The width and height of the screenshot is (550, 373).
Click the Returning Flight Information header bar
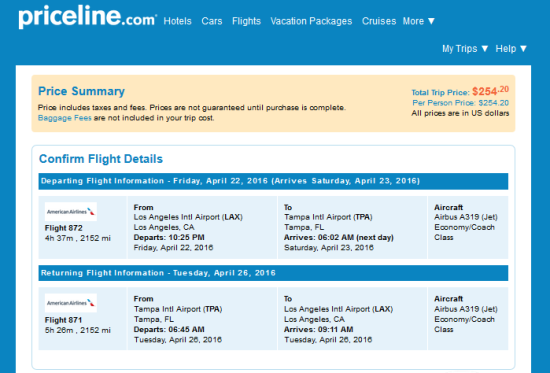click(273, 273)
